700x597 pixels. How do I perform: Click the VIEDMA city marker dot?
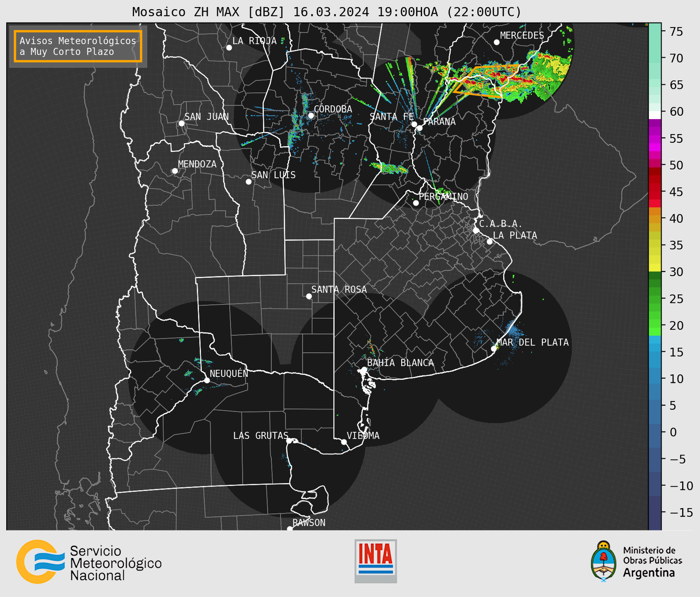pos(344,442)
